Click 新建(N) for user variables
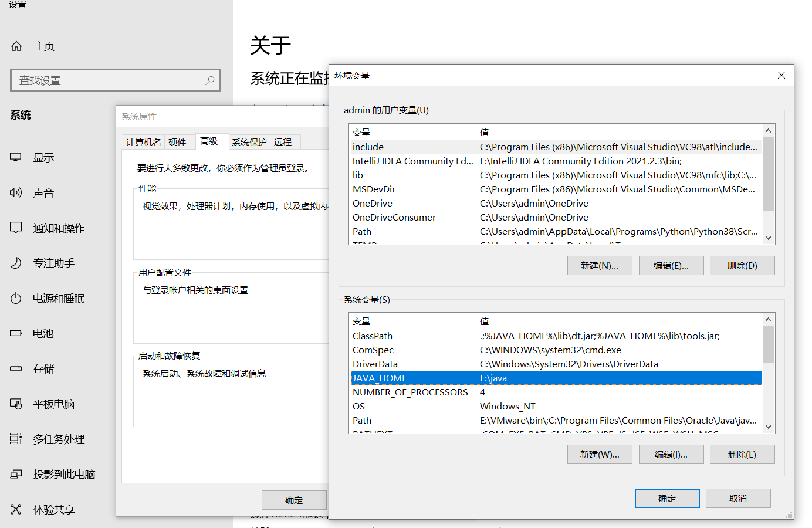Screen dimensions: 812x528 pyautogui.click(x=600, y=265)
